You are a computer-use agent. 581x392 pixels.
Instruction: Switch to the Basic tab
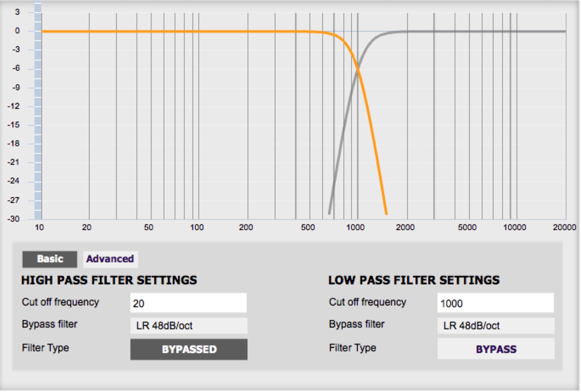(50, 259)
